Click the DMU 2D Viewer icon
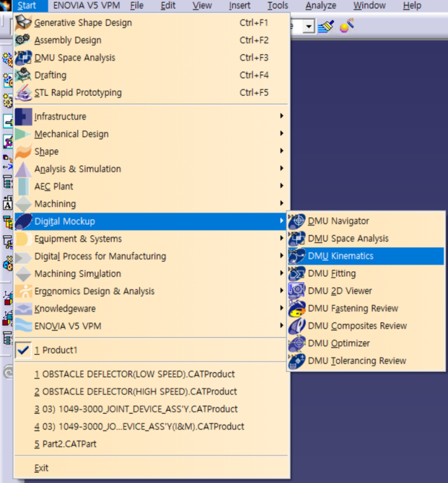The height and width of the screenshot is (483, 448). (x=297, y=291)
